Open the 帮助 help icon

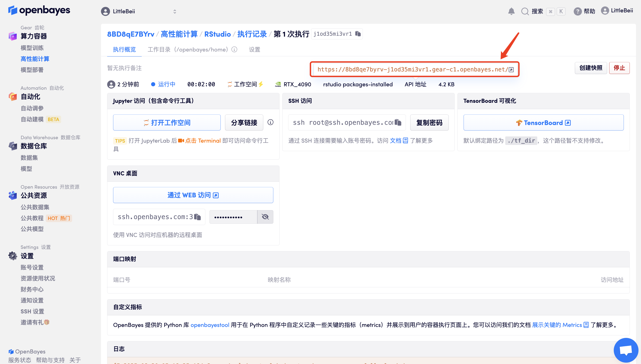577,11
